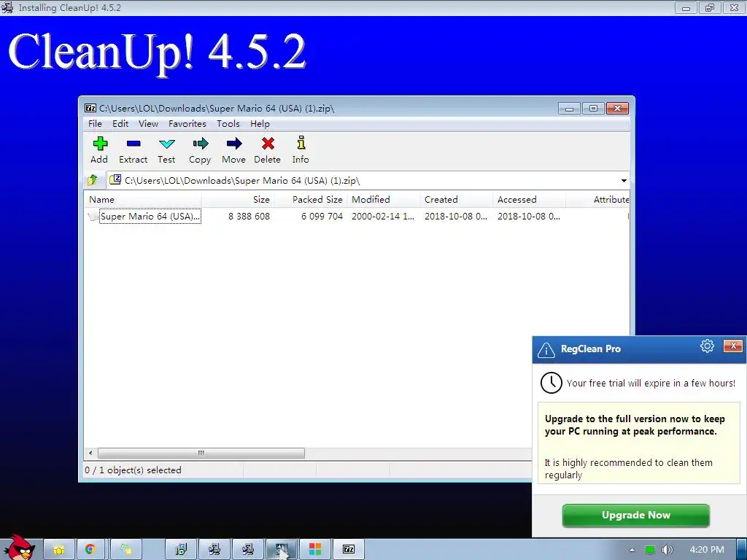Click the 0 / 1 object(s) selected status
Viewport: 747px width, 560px height.
(133, 470)
